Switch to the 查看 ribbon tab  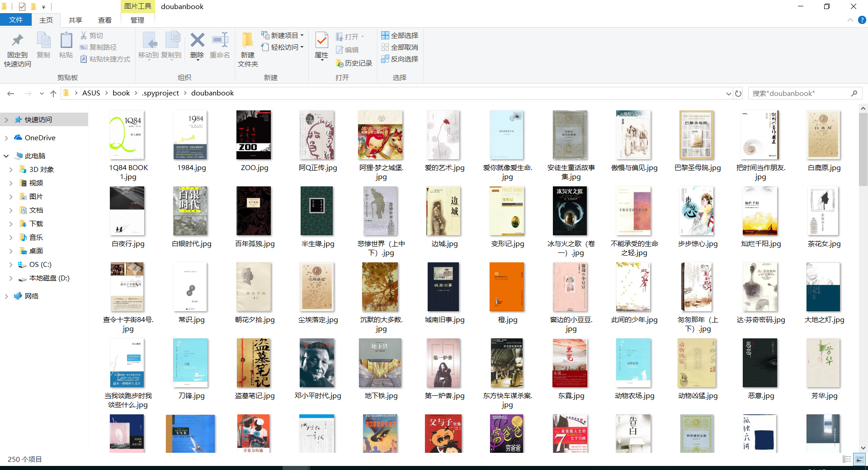(x=105, y=20)
